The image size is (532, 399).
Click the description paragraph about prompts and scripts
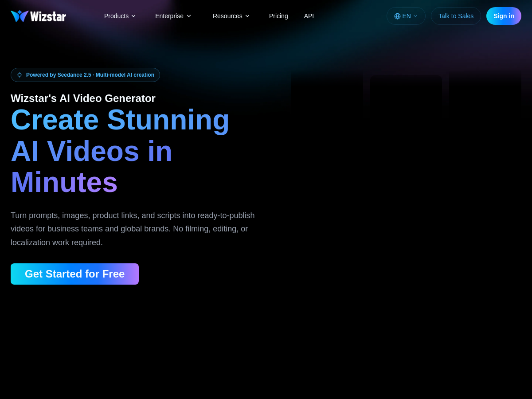[133, 229]
